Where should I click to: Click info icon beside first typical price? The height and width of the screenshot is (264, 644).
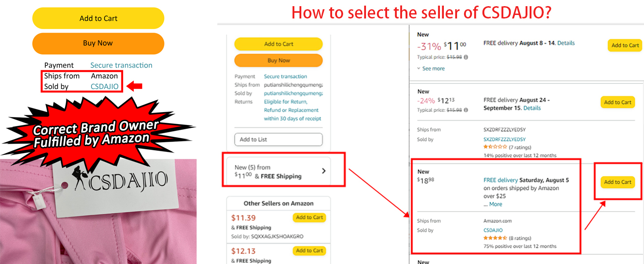[x=466, y=57]
